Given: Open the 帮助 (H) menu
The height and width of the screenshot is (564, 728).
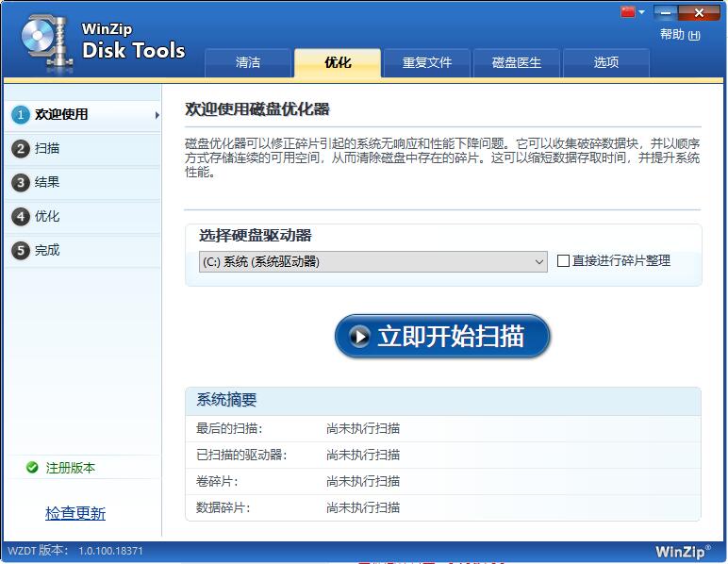Looking at the screenshot, I should pyautogui.click(x=680, y=34).
